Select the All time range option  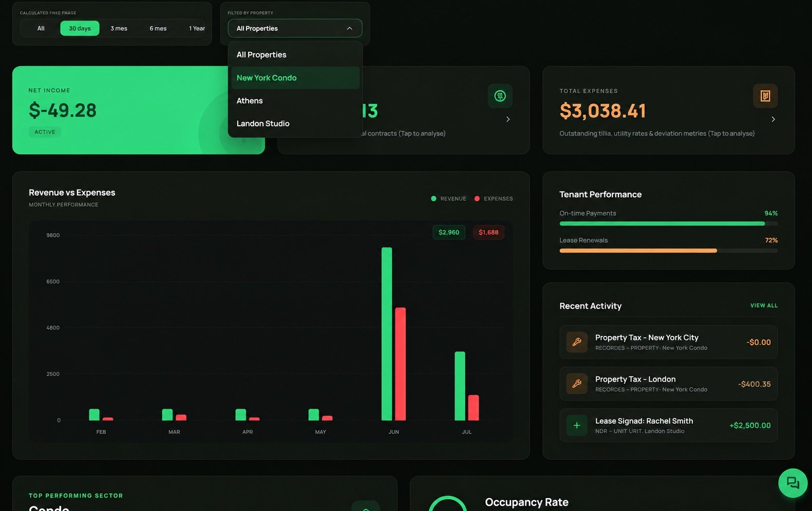(41, 28)
